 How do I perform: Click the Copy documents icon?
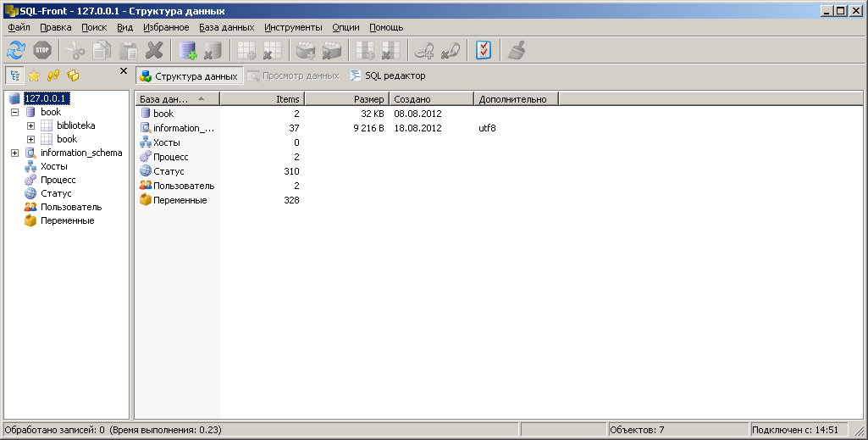[102, 50]
